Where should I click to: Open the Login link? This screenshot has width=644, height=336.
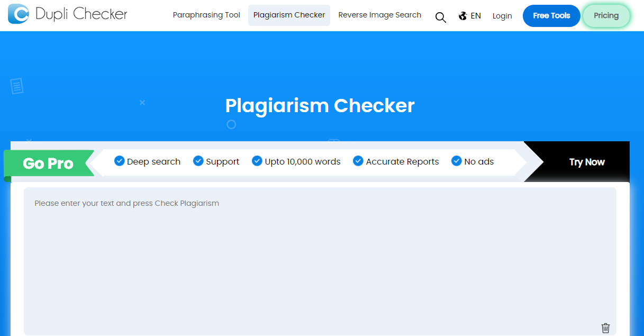502,16
